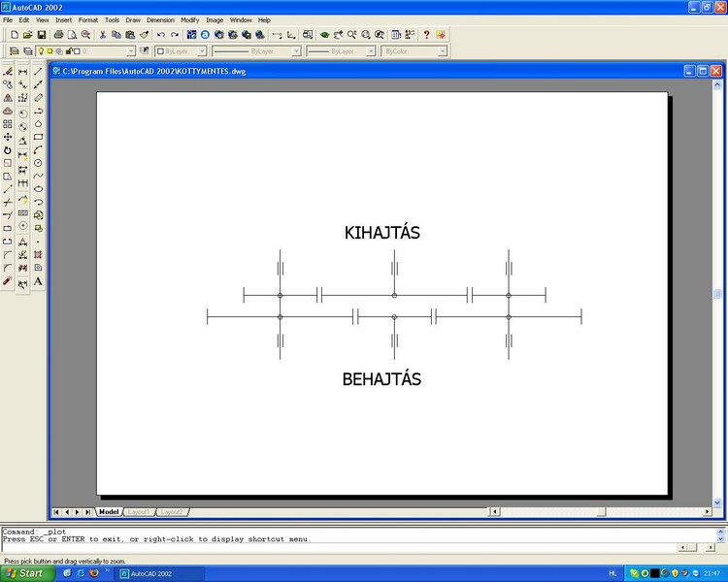The image size is (728, 582).
Task: Expand the ByLayer color dropdown
Action: tap(182, 51)
